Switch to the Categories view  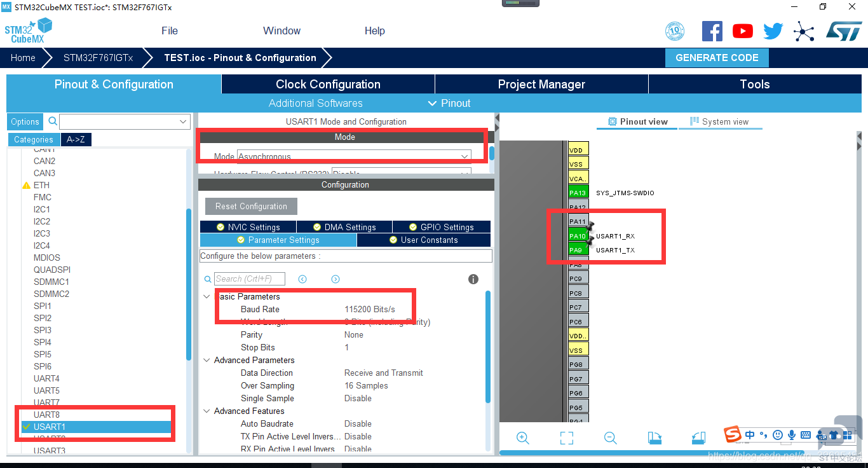[x=34, y=140]
